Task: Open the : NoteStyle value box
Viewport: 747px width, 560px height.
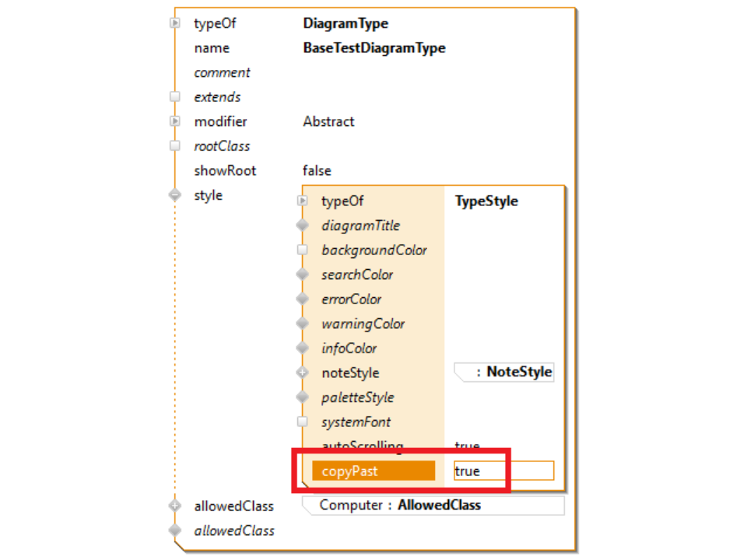Action: point(504,373)
